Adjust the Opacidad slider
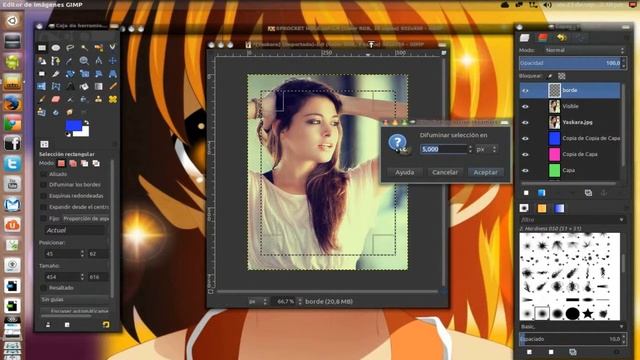 570,63
